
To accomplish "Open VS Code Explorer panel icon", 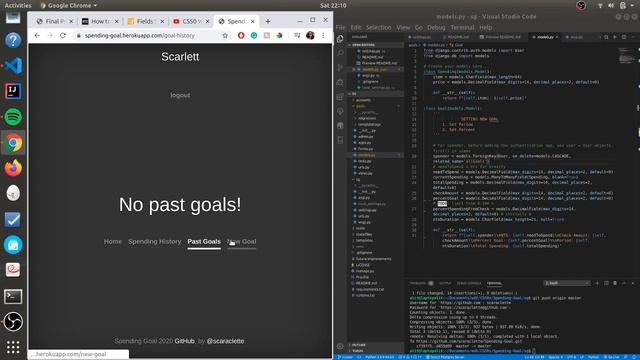I will coord(340,39).
